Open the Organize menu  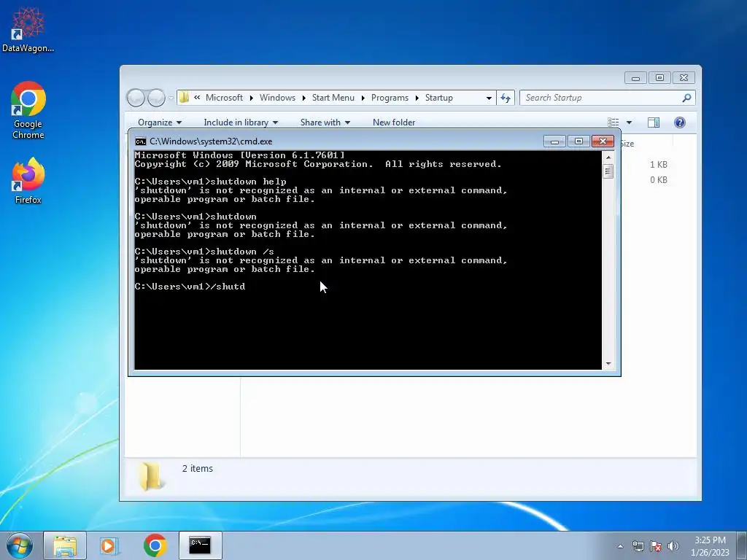click(160, 122)
